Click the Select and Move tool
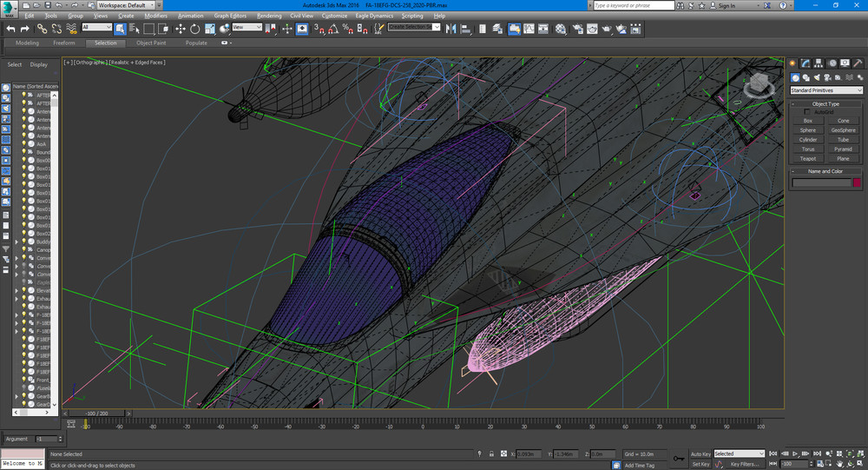The image size is (868, 470). (181, 29)
